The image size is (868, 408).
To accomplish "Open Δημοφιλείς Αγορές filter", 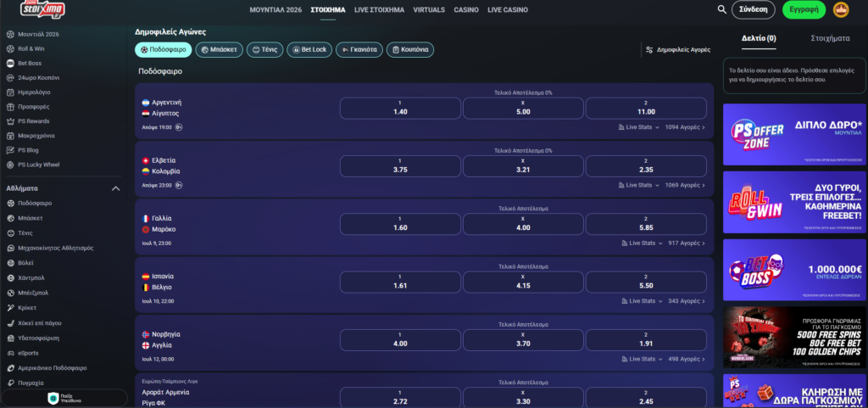I will 678,50.
